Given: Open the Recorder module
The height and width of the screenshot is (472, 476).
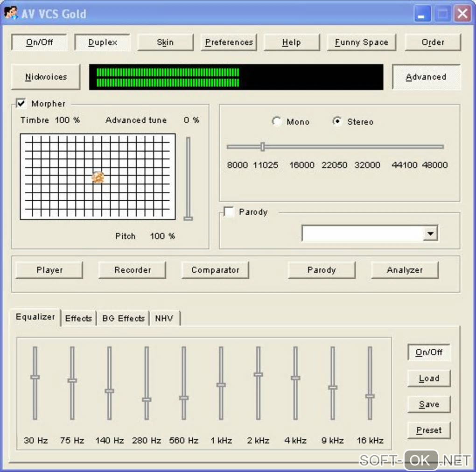Looking at the screenshot, I should [133, 270].
